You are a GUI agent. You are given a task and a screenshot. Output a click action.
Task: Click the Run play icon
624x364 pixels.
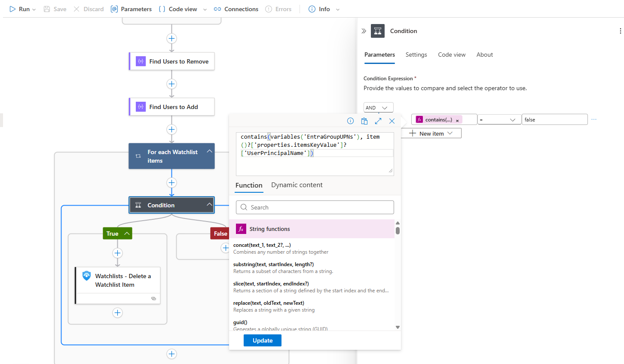click(x=12, y=9)
